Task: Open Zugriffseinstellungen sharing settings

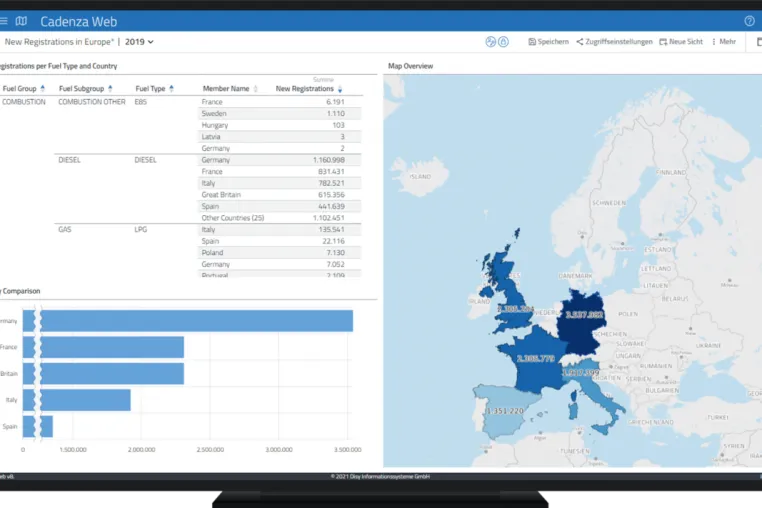Action: pos(614,42)
